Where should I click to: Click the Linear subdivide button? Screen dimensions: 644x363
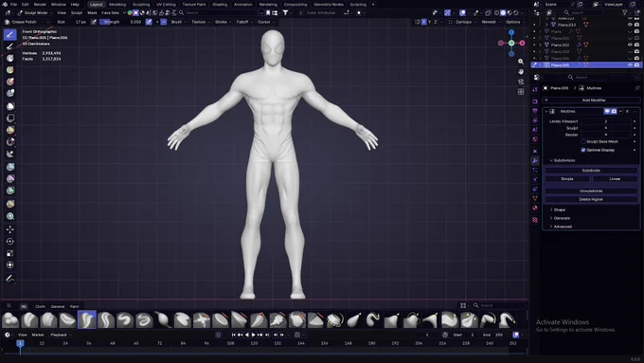(x=615, y=179)
